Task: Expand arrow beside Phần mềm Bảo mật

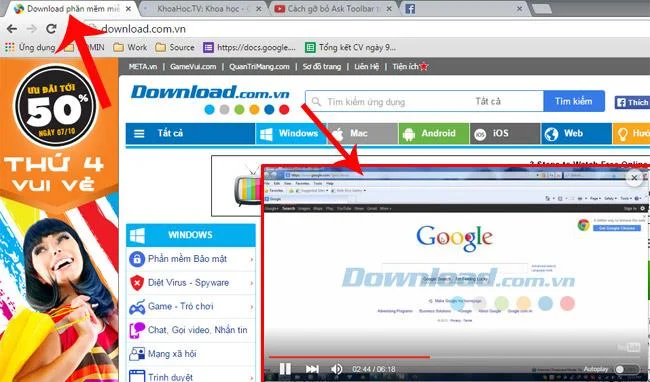Action: point(252,259)
